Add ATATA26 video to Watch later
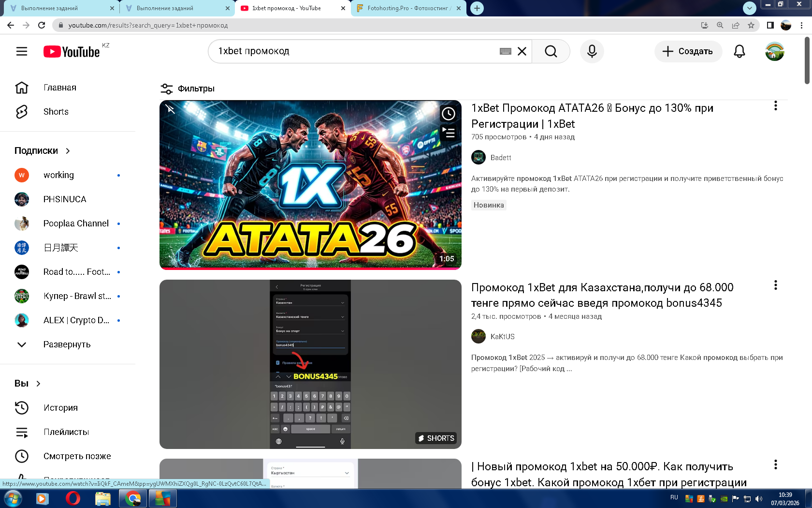Screen dimensions: 812x508 pos(449,114)
